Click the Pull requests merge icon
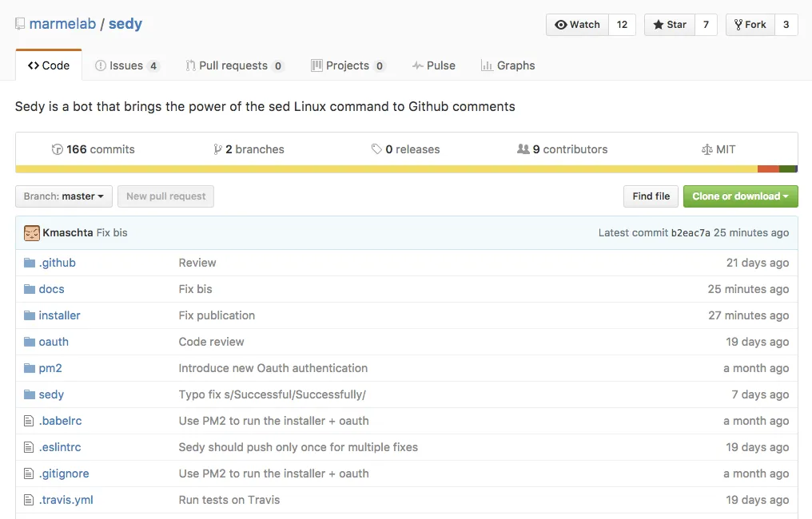Image resolution: width=812 pixels, height=519 pixels. point(190,65)
